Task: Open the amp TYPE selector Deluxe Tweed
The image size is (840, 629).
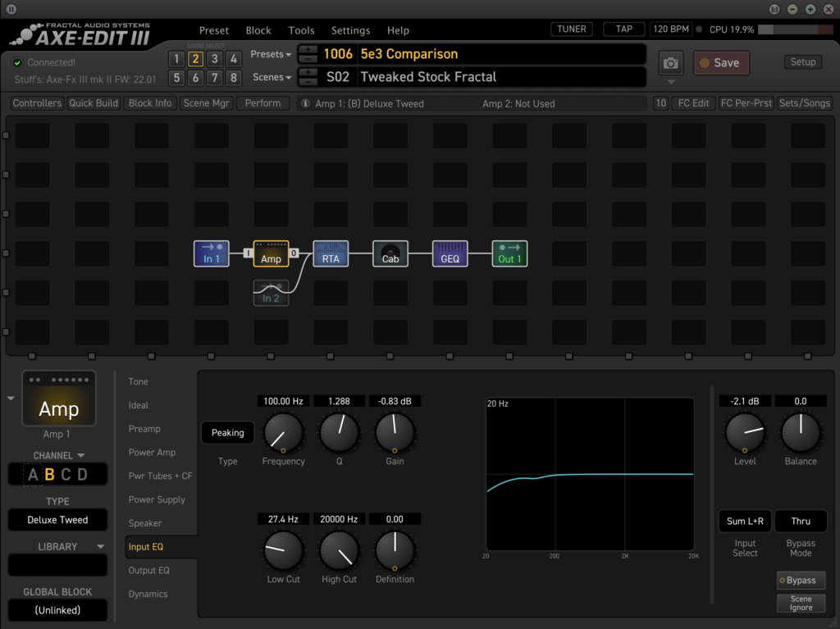Action: click(57, 520)
